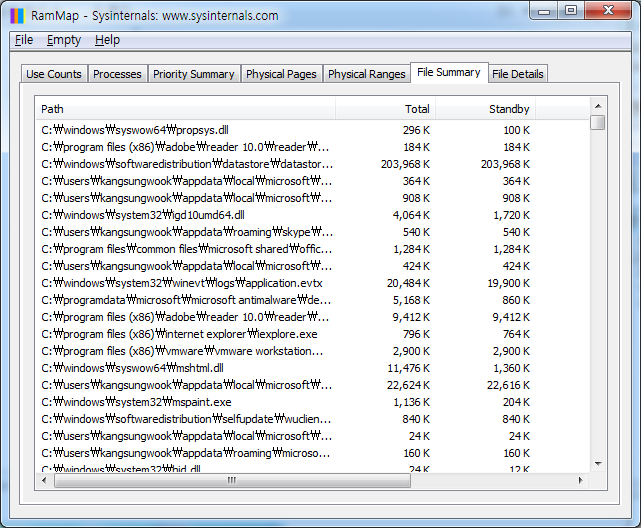Click the 1,136 K Total value
The image size is (641, 528).
point(412,402)
